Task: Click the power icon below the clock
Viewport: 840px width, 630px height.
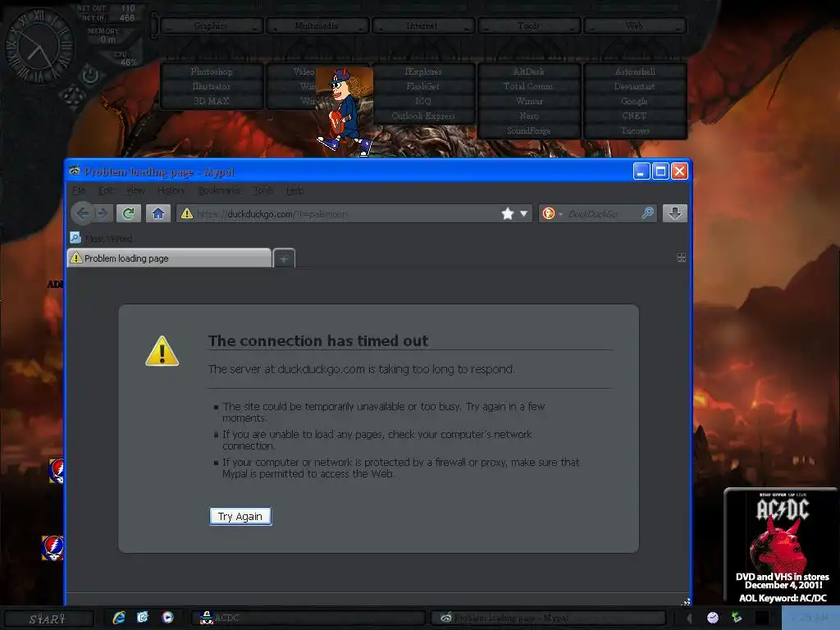Action: (89, 75)
